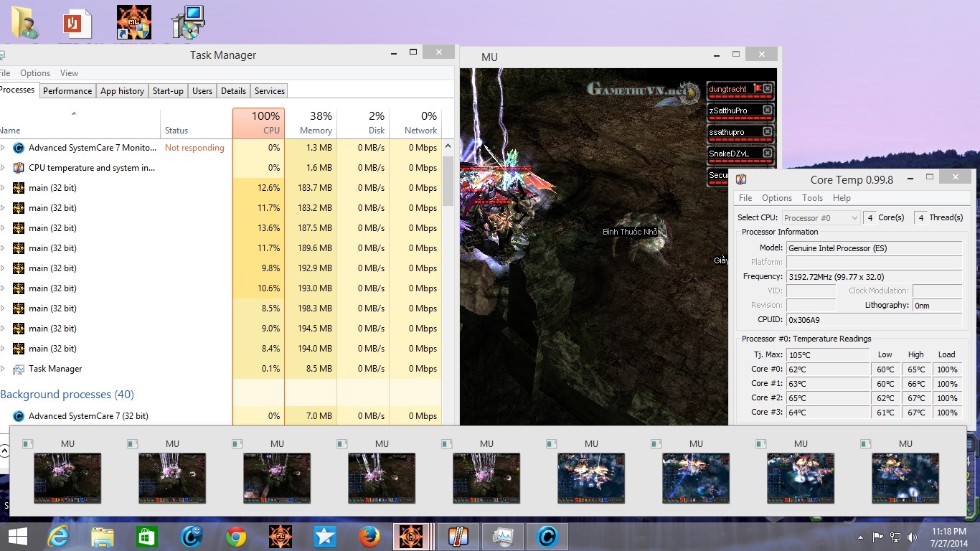Screen dimensions: 980x551
Task: Launch Google Chrome from the taskbar
Action: coord(236,537)
